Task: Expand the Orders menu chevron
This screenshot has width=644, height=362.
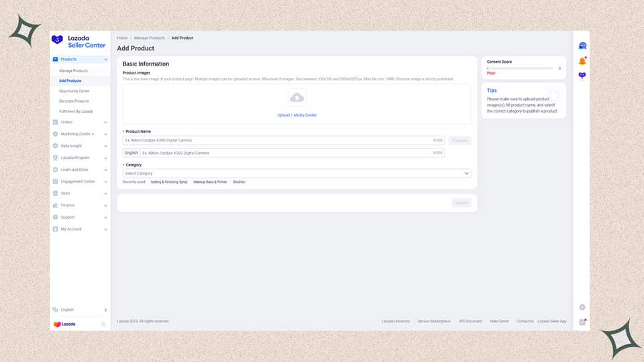Action: 105,122
